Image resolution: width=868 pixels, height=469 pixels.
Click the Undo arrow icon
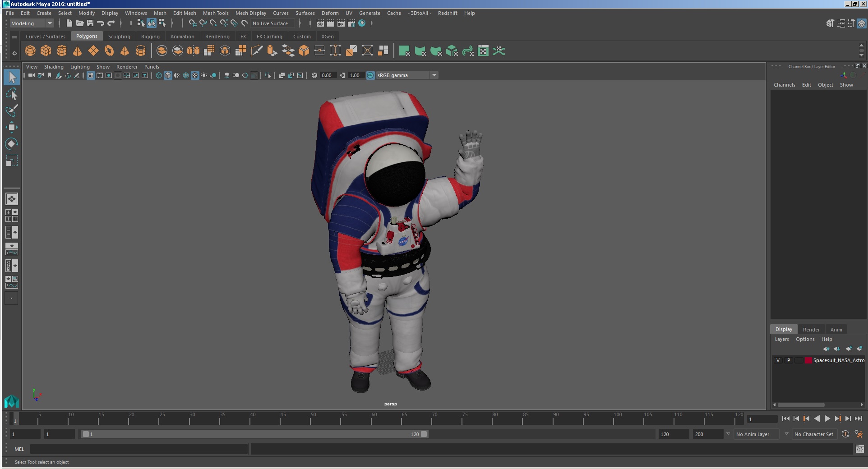tap(101, 23)
